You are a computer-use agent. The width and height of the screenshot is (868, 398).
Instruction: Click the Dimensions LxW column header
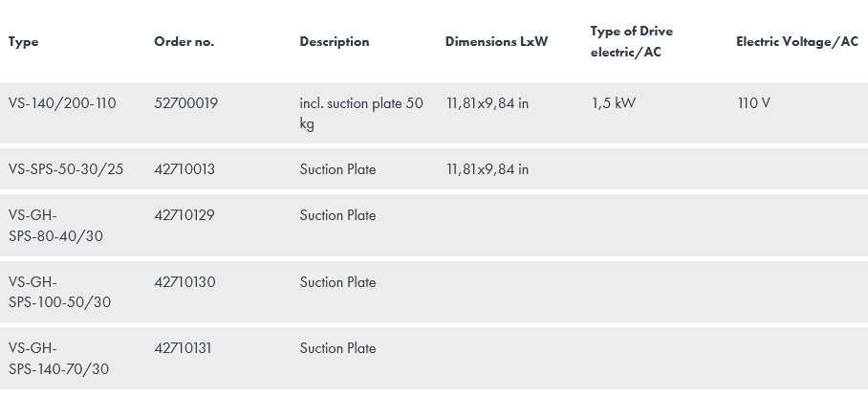click(496, 42)
